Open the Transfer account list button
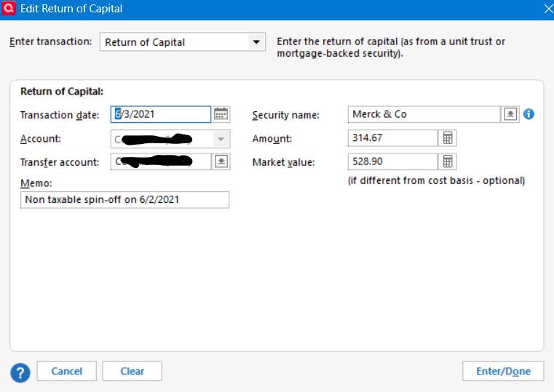554x392 pixels. pos(221,161)
